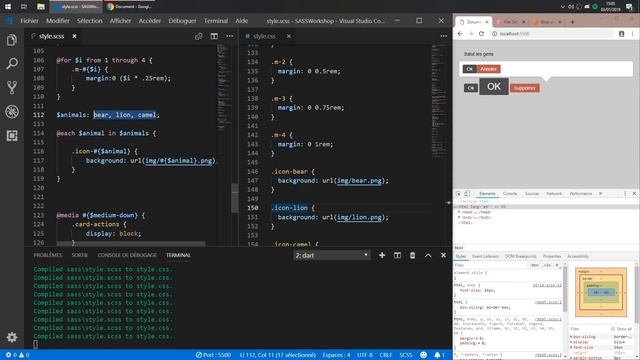Screen dimensions: 640x360
Task: Open the terminal selector dropdown '2: dart'
Action: [x=331, y=255]
